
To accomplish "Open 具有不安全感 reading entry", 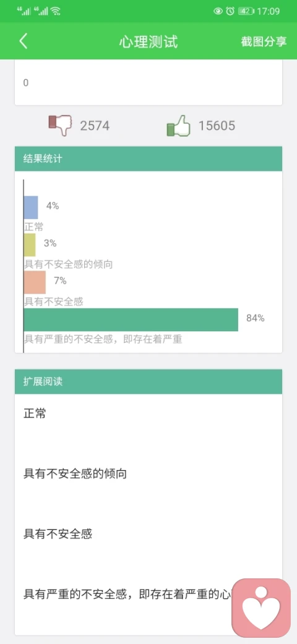I will point(58,534).
